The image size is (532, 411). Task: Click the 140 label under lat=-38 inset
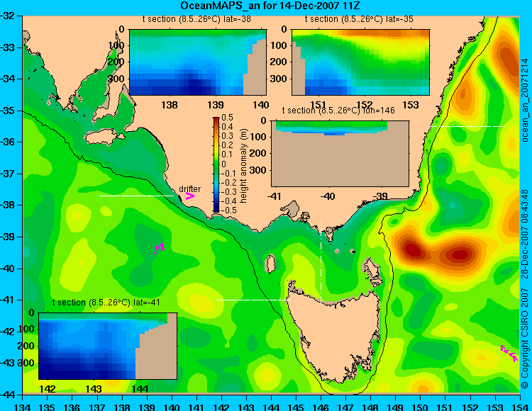click(x=261, y=105)
